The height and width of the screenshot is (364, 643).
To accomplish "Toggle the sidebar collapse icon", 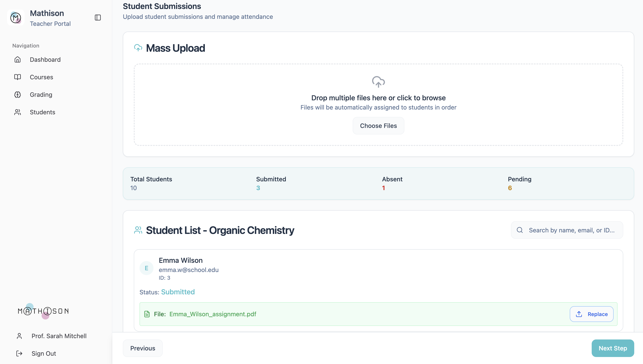I will click(x=98, y=18).
